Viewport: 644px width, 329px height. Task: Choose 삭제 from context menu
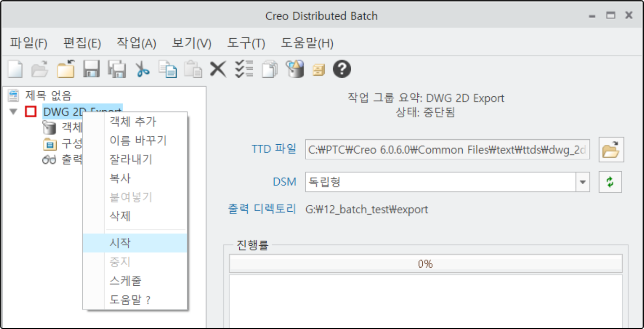[135, 216]
